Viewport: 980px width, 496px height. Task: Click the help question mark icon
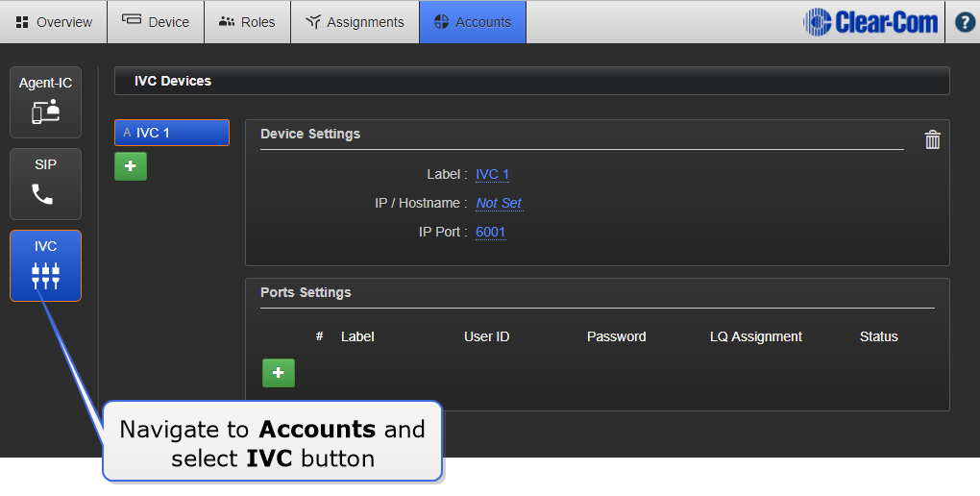964,22
